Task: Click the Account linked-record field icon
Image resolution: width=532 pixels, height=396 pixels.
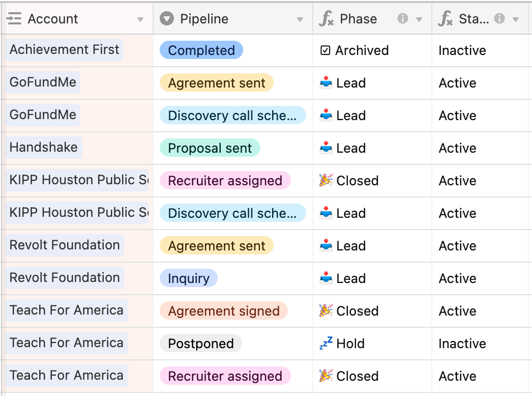Action: click(x=14, y=19)
